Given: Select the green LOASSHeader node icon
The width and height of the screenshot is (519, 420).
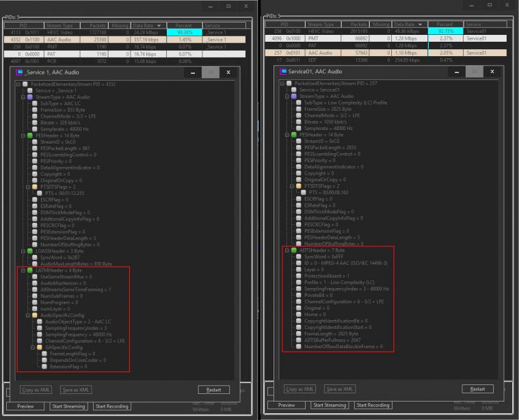Looking at the screenshot, I should point(30,251).
